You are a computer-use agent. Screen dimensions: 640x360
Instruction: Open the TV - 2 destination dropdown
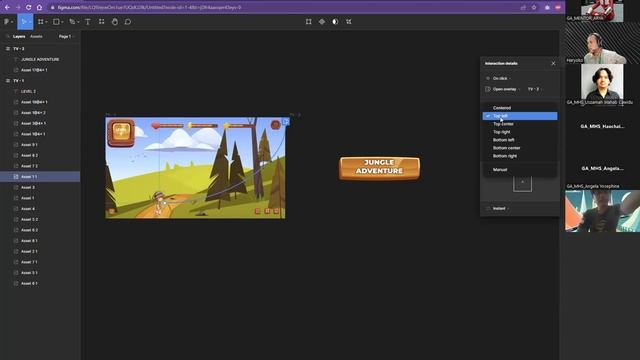[535, 89]
